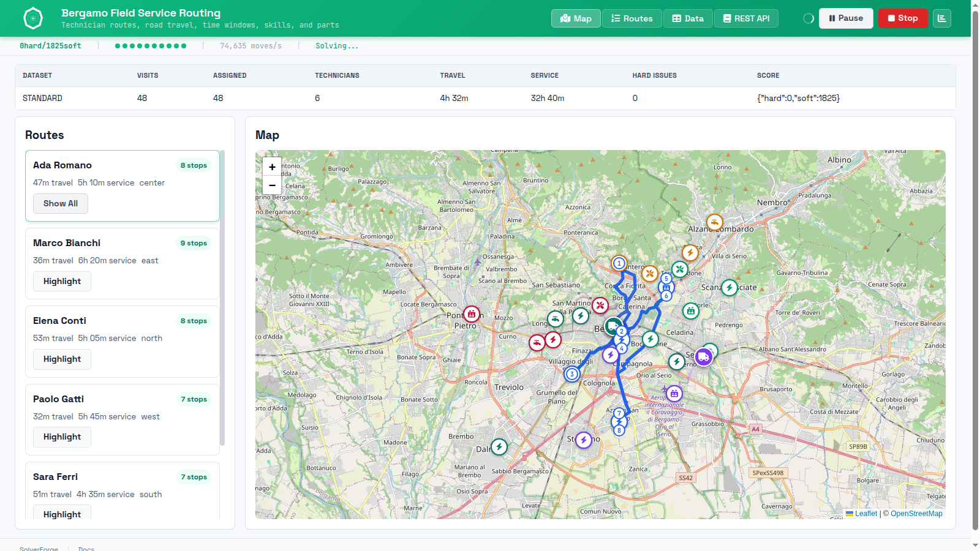Select the Ada Romano route card title
The width and height of the screenshot is (980, 551).
pos(62,165)
